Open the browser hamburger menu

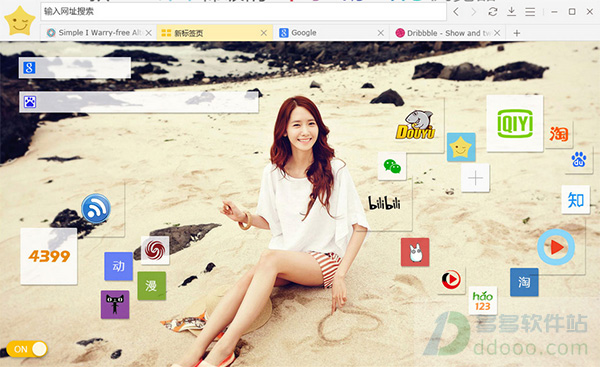click(x=530, y=12)
